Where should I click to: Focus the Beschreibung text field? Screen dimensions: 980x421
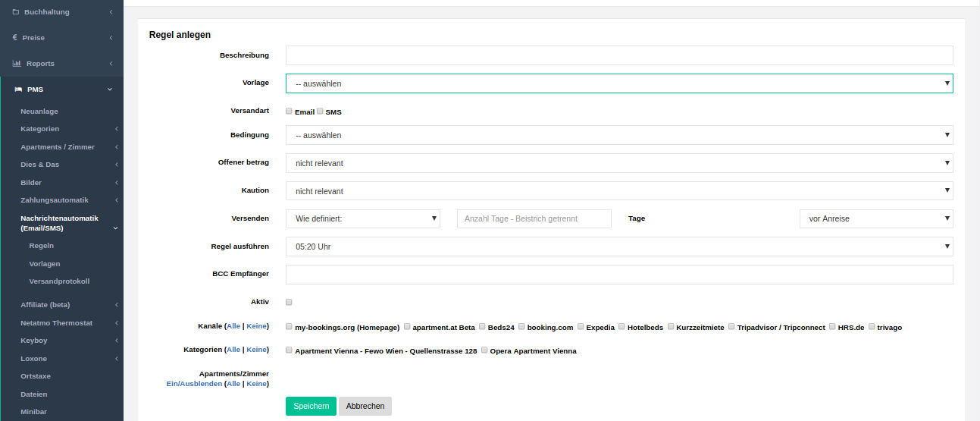point(619,55)
